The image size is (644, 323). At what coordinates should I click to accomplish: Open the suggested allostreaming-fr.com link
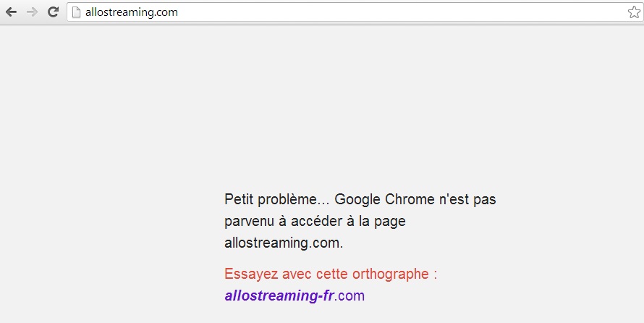[295, 295]
